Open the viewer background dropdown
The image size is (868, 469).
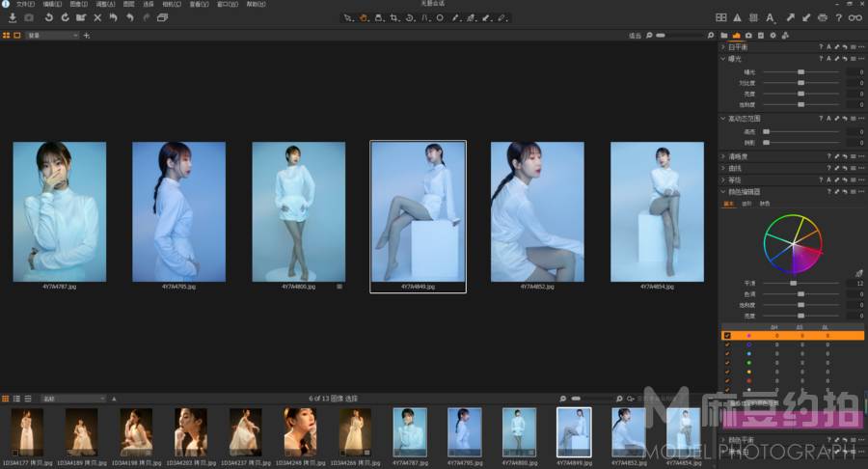[x=52, y=36]
